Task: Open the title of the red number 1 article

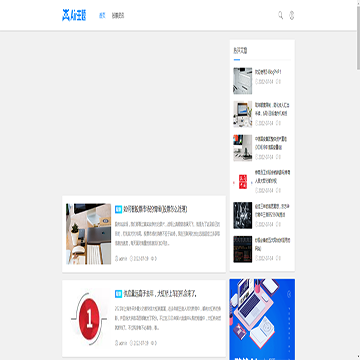Action: (160, 294)
